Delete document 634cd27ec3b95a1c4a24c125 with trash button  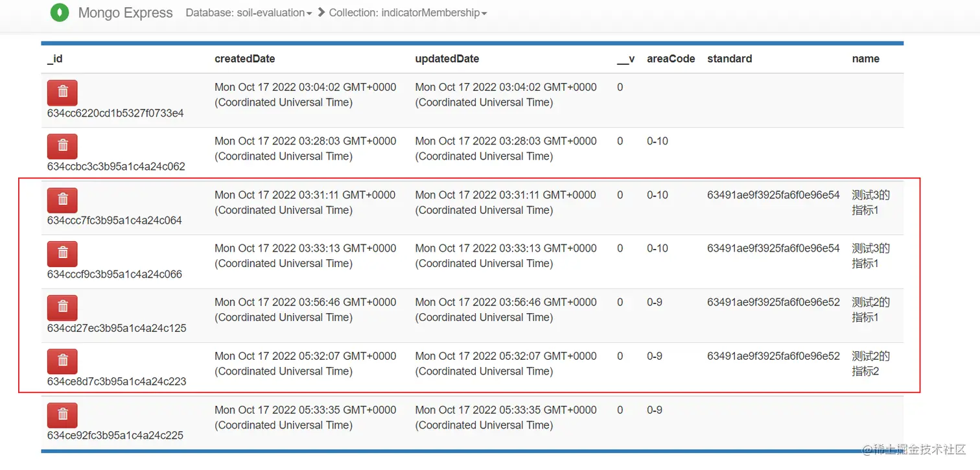(x=62, y=307)
